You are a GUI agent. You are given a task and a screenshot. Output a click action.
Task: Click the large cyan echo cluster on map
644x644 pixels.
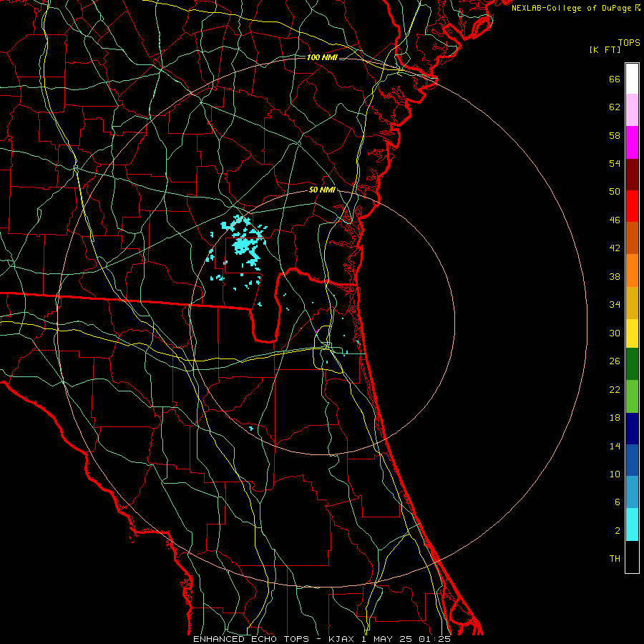(x=245, y=243)
